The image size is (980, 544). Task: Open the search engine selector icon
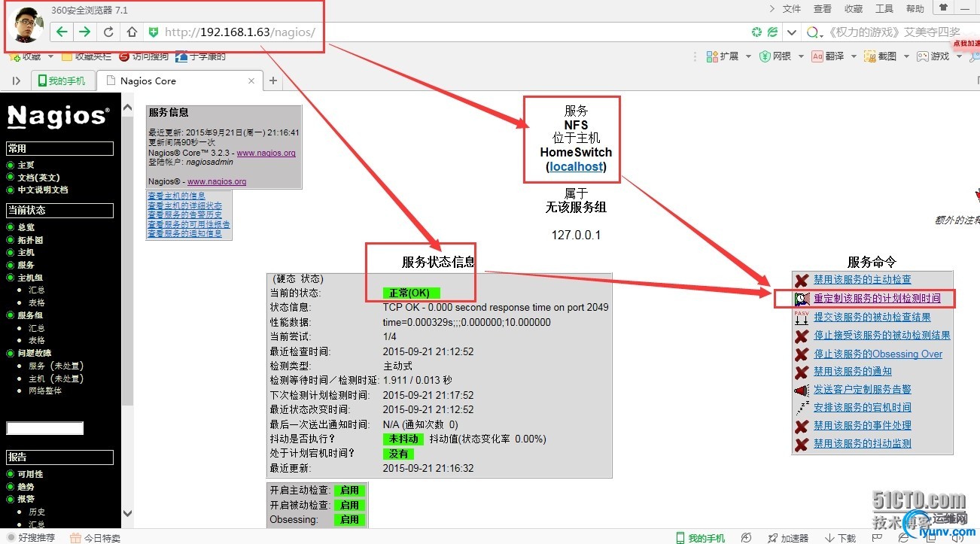click(814, 32)
